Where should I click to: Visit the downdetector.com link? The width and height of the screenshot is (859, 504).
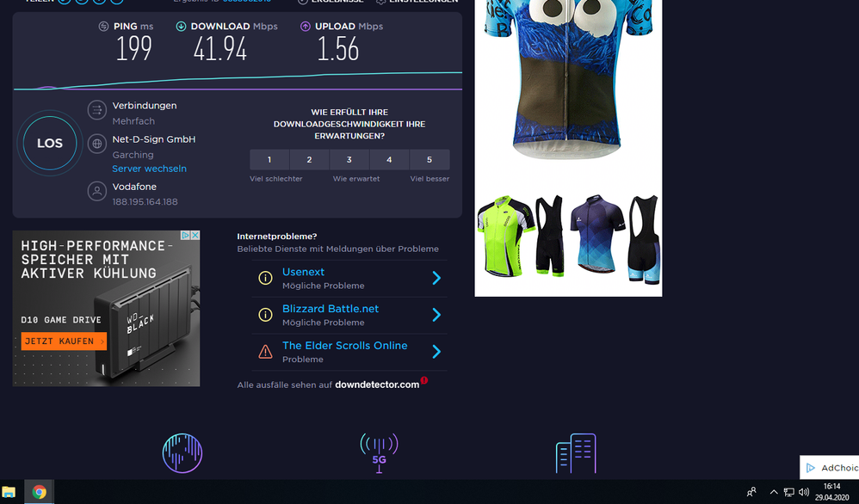pyautogui.click(x=377, y=384)
